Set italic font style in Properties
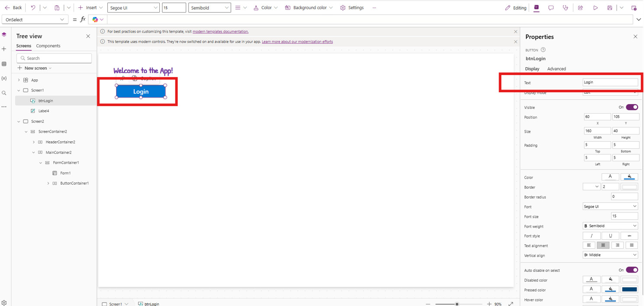Viewport: 644px width, 306px height. tap(591, 236)
